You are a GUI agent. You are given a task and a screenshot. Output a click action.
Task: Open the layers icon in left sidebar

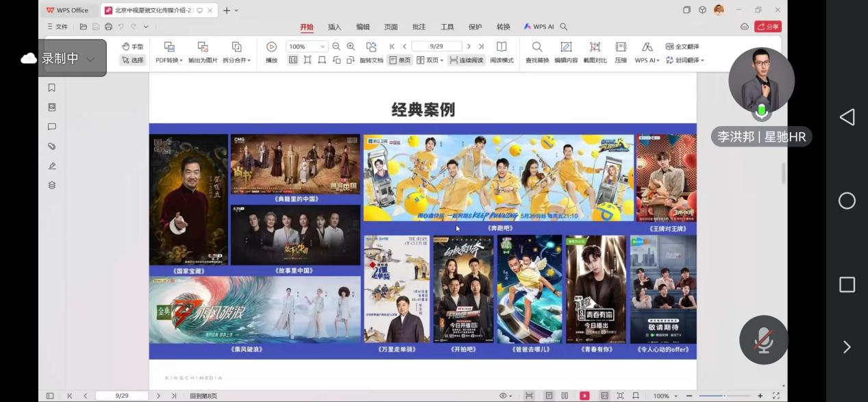click(51, 185)
